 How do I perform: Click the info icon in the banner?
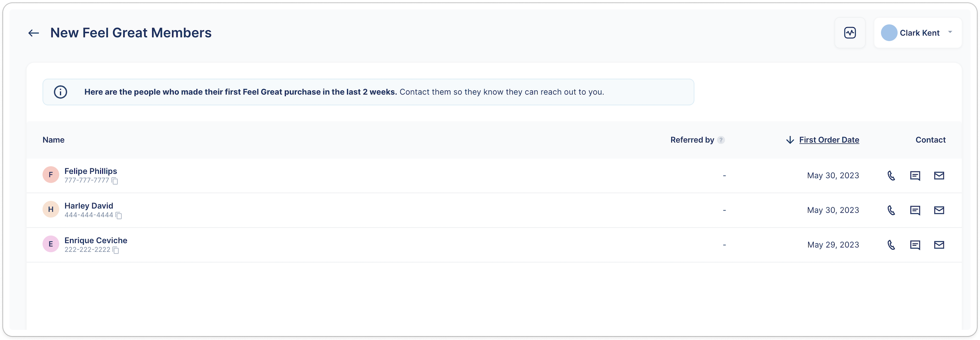tap(61, 92)
